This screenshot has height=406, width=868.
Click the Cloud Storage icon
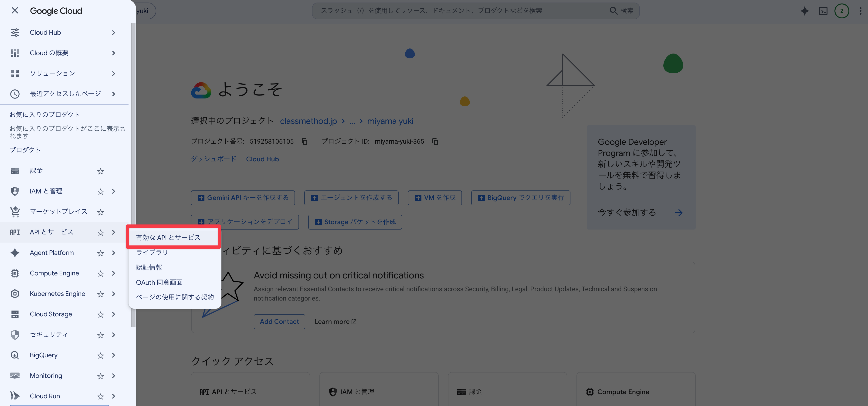(x=14, y=314)
